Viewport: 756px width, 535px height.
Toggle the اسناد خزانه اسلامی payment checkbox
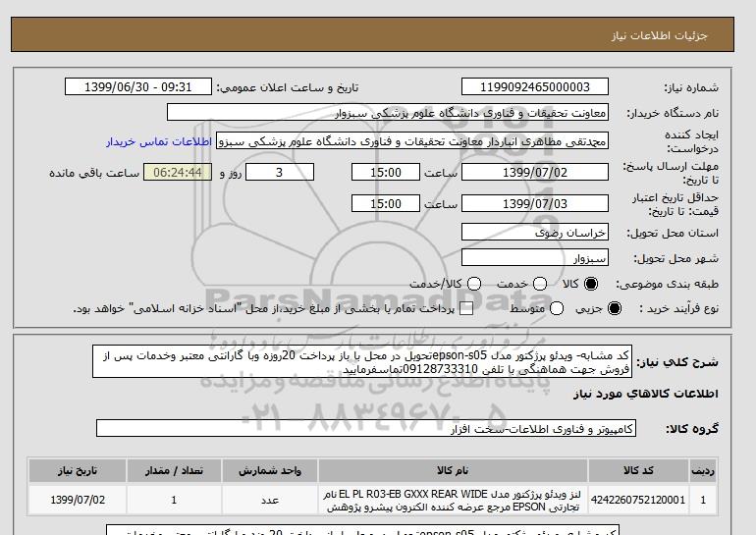(466, 309)
